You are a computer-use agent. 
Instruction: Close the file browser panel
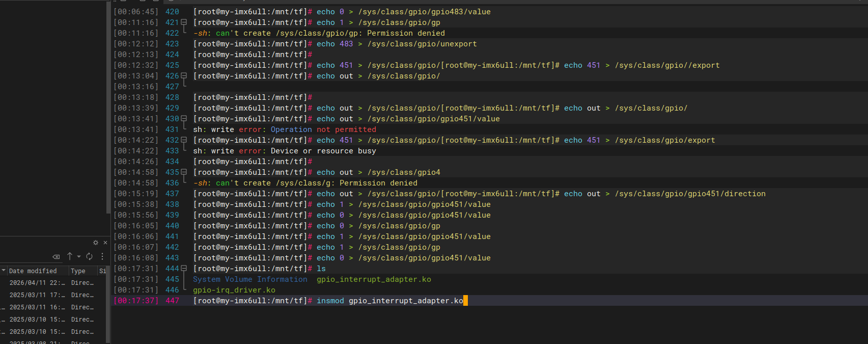tap(105, 243)
